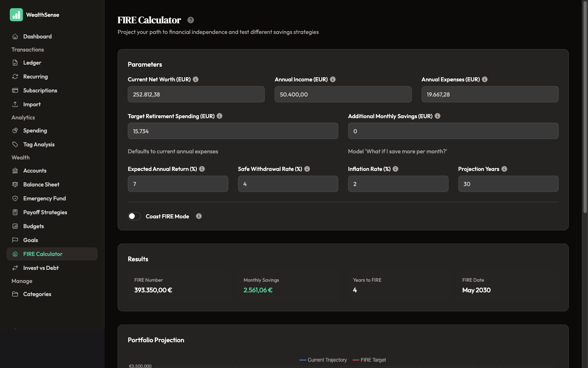The height and width of the screenshot is (368, 588).
Task: Edit the Annual Expenses field
Action: pyautogui.click(x=490, y=94)
